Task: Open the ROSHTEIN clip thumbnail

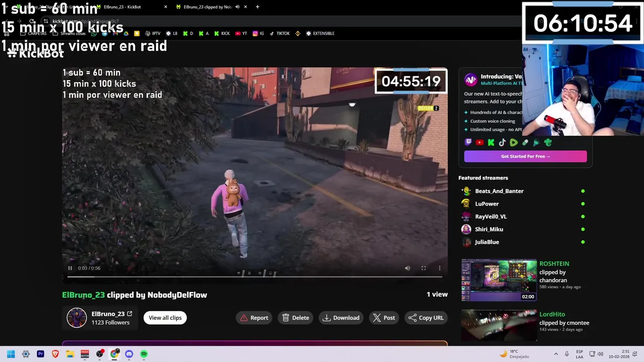Action: (499, 280)
